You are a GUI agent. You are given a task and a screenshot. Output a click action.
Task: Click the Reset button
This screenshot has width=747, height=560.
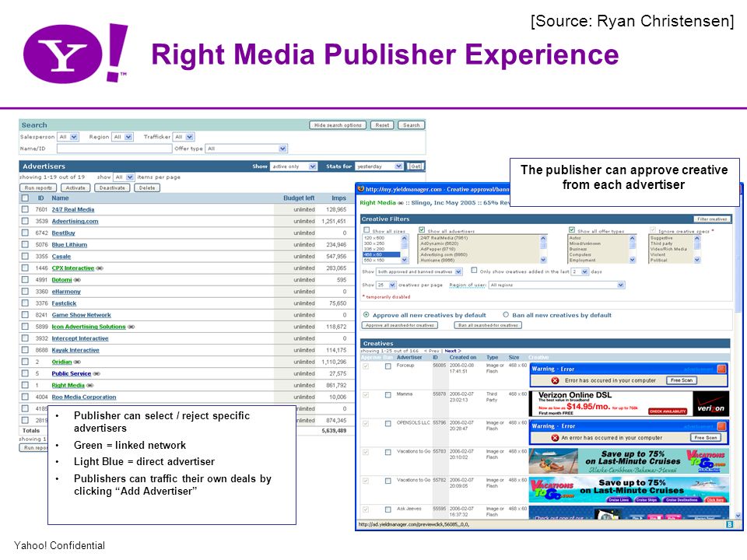382,125
